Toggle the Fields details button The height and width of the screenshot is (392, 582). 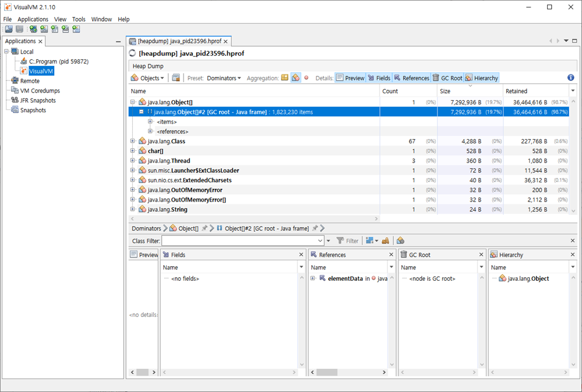click(379, 78)
